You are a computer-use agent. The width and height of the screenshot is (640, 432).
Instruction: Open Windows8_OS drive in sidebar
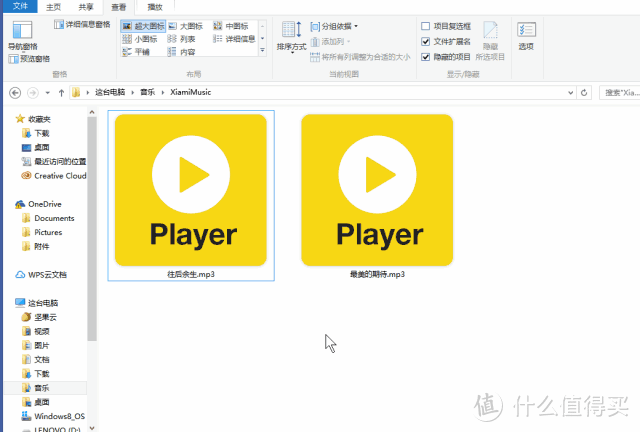coord(53,416)
